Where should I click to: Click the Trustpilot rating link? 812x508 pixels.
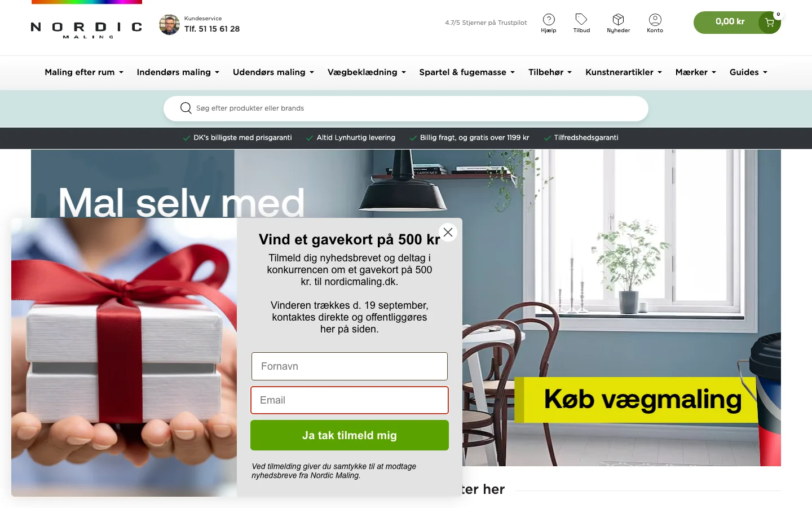click(486, 23)
